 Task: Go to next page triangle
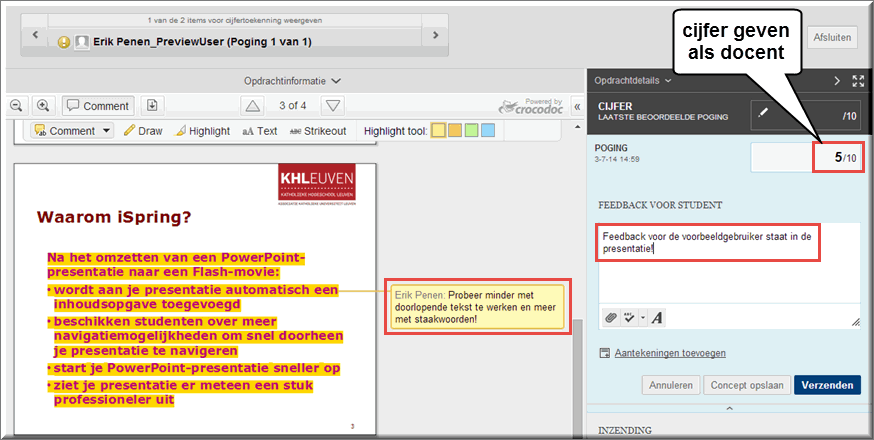[x=333, y=105]
